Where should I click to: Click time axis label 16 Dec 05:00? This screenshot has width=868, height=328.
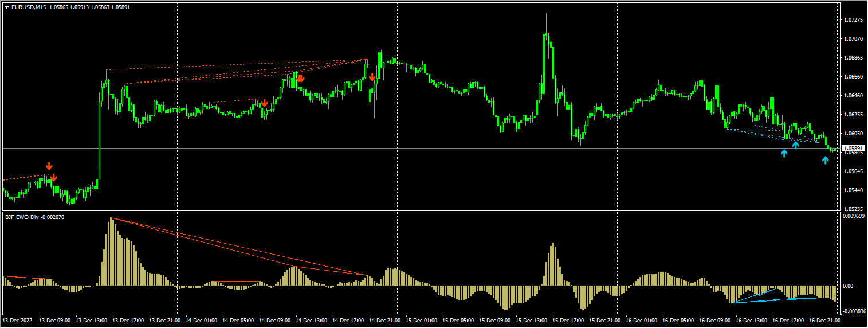678,320
